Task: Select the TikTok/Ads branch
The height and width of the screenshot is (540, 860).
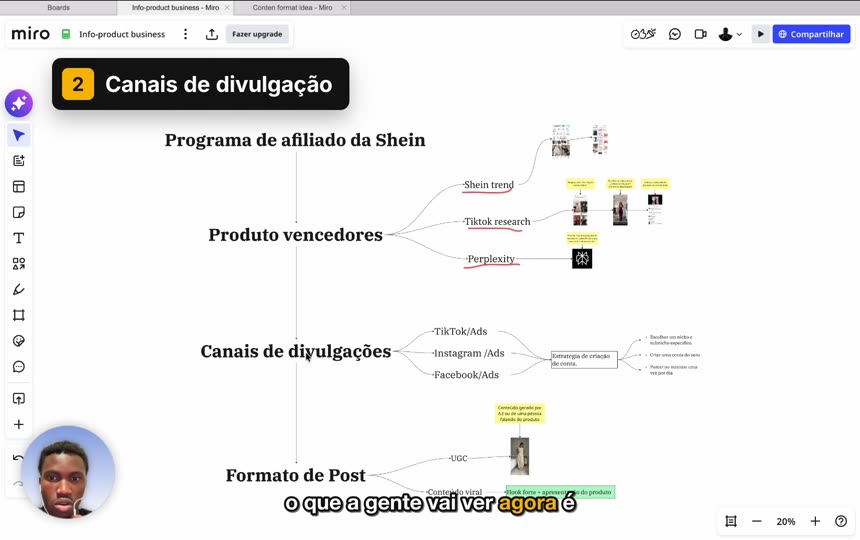Action: (460, 332)
